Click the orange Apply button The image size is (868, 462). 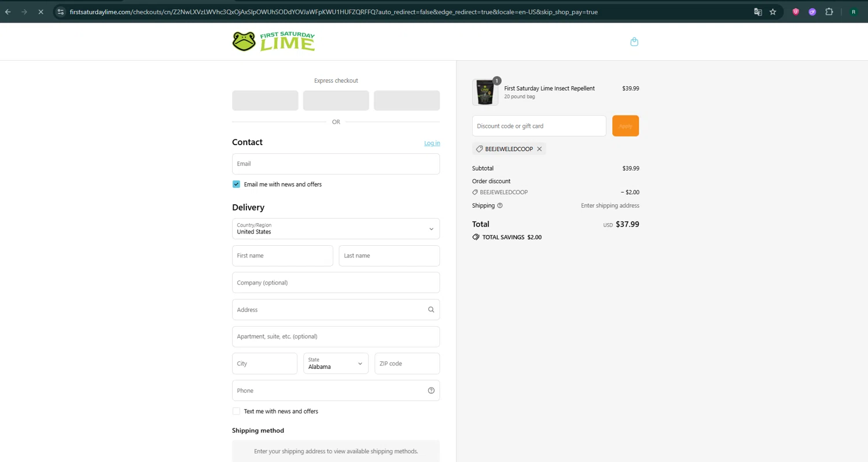coord(626,126)
